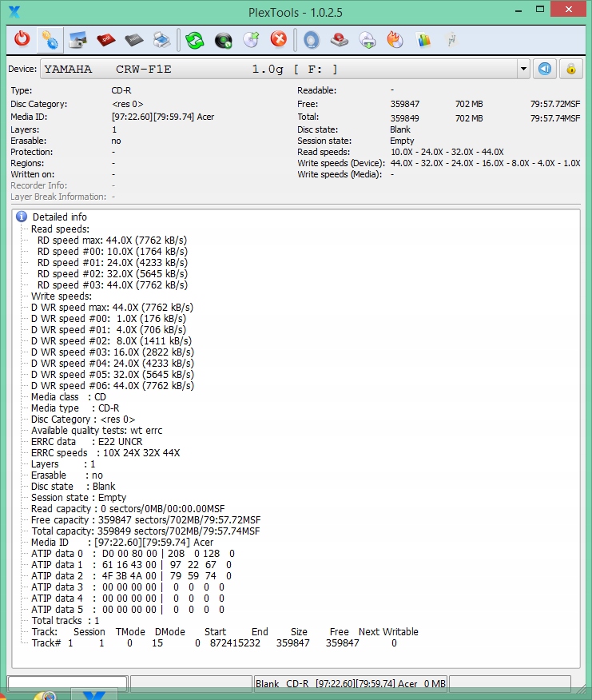Click the printer toolbar icon
592x700 pixels.
[x=161, y=40]
